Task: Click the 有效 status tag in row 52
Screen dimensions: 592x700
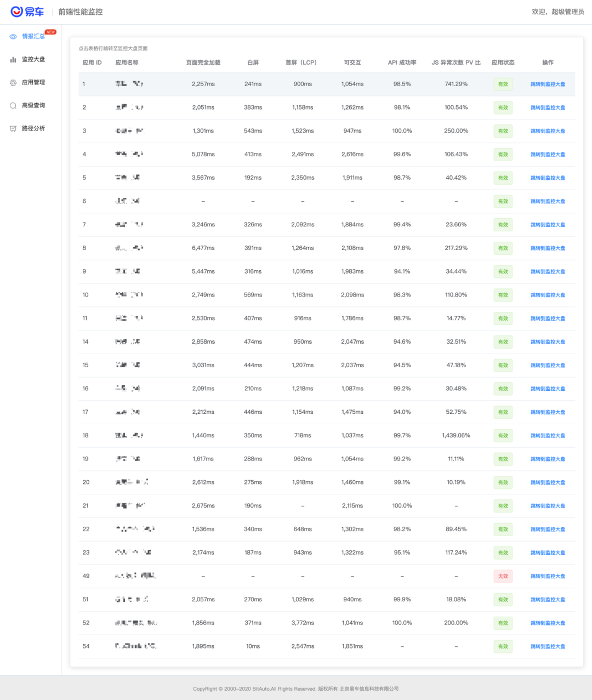Action: point(503,623)
